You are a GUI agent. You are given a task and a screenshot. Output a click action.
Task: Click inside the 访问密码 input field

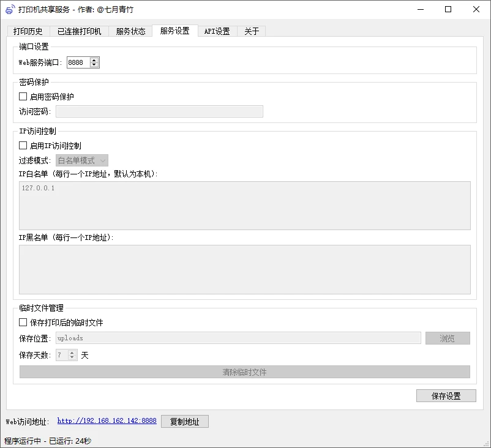pos(159,111)
